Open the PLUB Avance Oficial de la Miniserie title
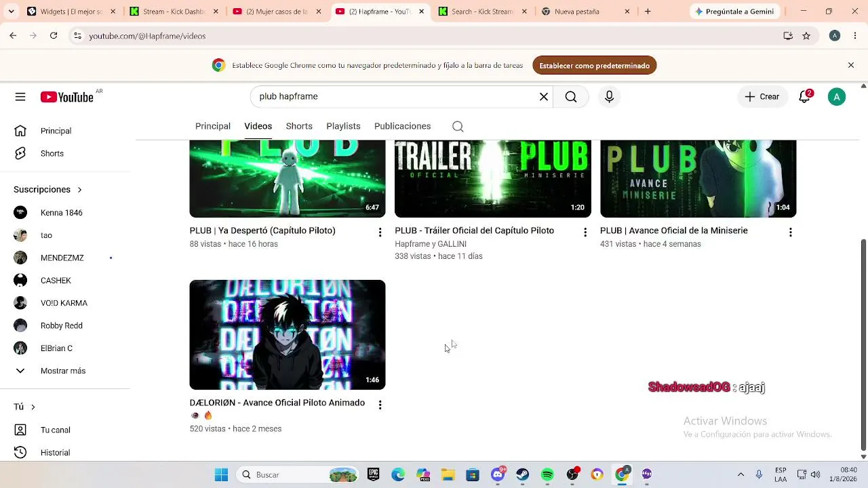Viewport: 868px width, 488px height. point(674,230)
